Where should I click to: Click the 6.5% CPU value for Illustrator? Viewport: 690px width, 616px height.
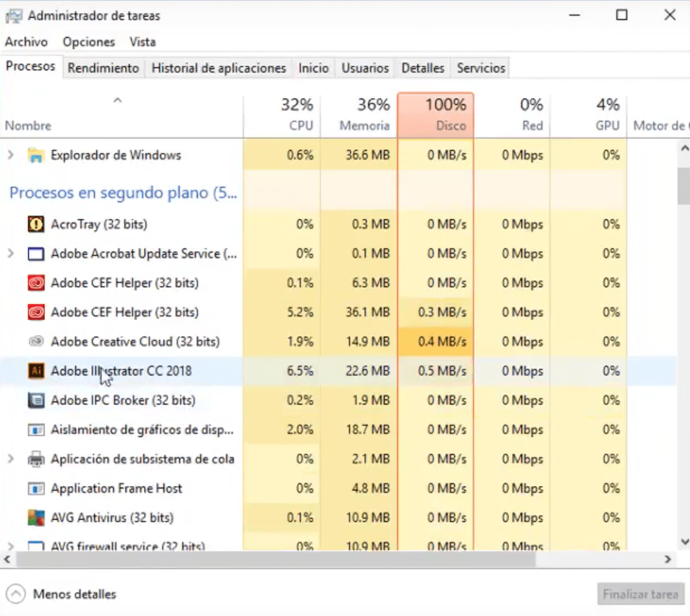pos(300,371)
